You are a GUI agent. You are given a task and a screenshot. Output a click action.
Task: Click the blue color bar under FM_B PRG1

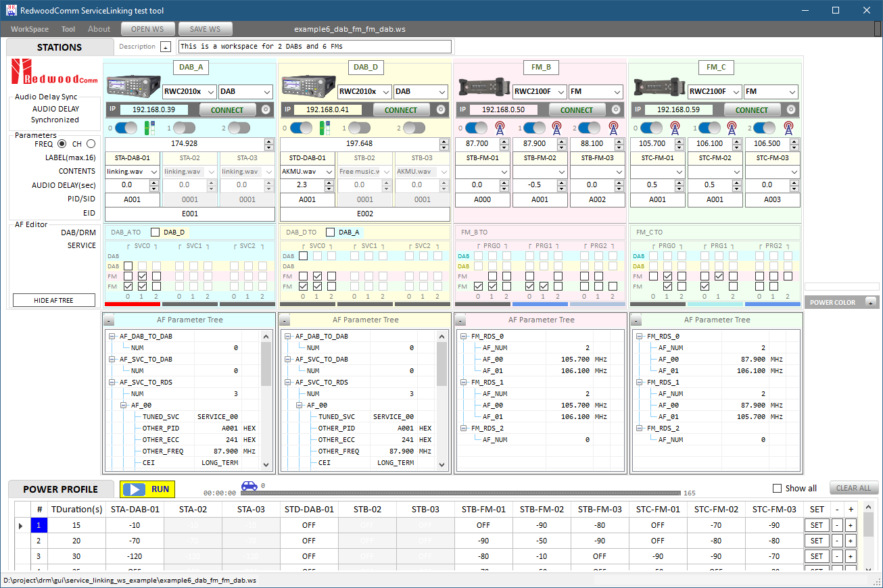[x=540, y=304]
